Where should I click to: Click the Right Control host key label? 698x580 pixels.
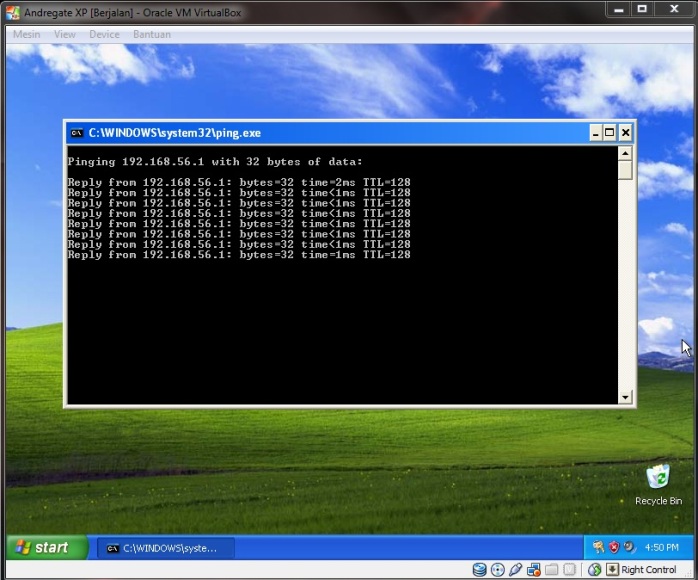(x=649, y=569)
